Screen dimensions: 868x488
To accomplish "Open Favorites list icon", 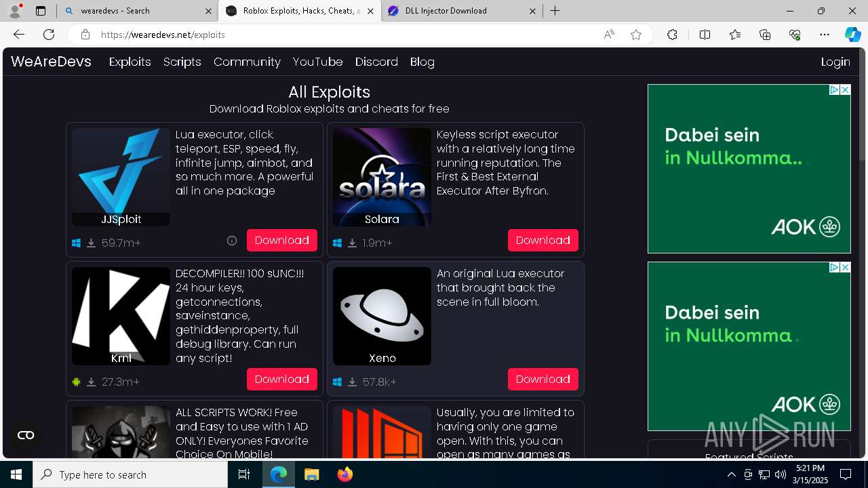I will [735, 35].
